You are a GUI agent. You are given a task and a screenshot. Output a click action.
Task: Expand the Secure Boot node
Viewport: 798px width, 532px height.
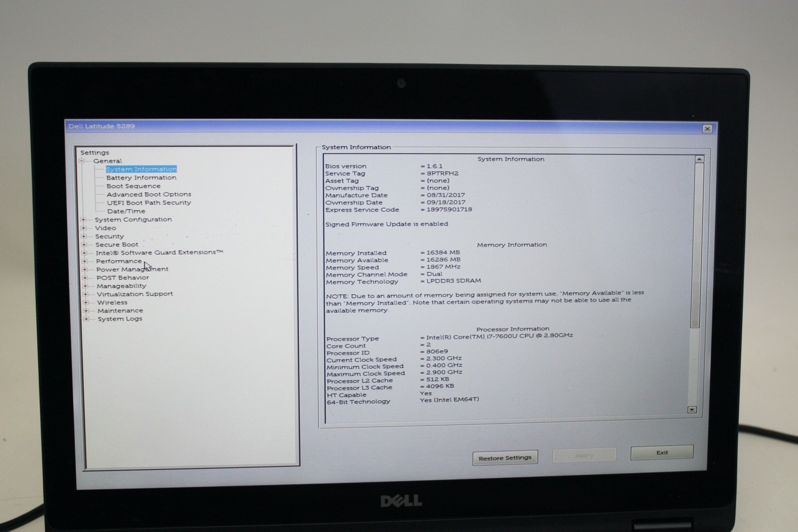click(x=84, y=245)
